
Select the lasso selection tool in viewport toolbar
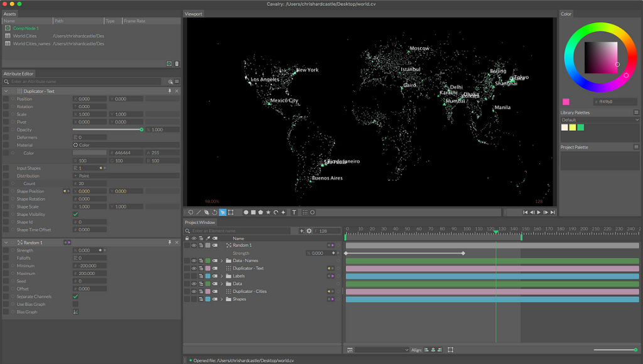point(191,212)
